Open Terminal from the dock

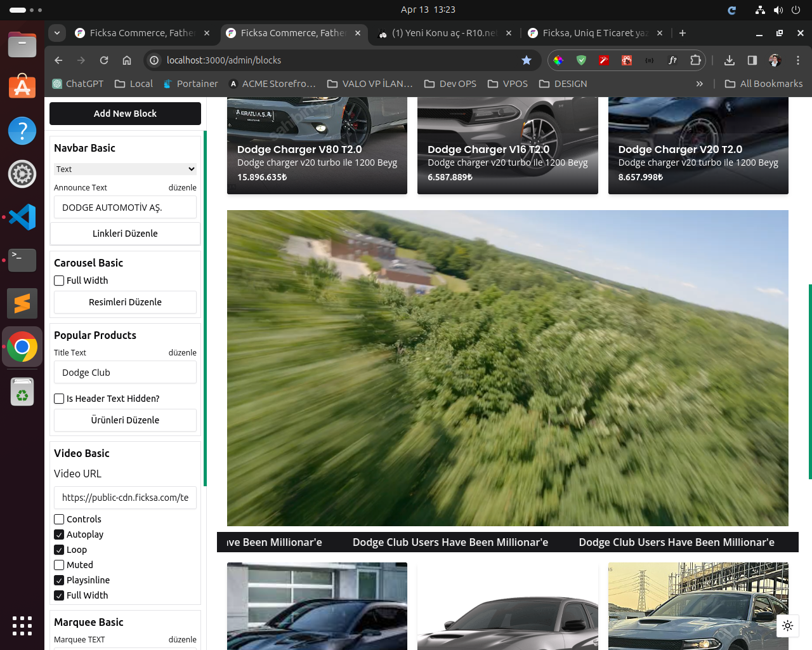(22, 260)
